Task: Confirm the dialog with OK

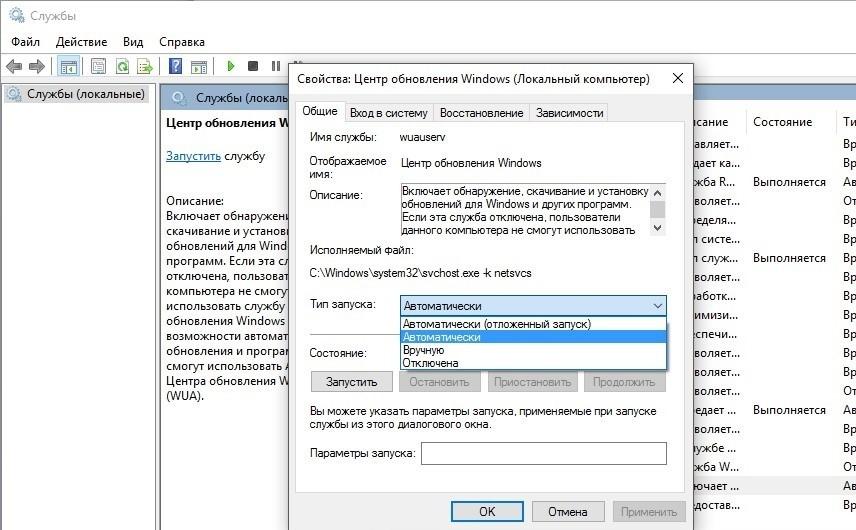Action: tap(487, 511)
